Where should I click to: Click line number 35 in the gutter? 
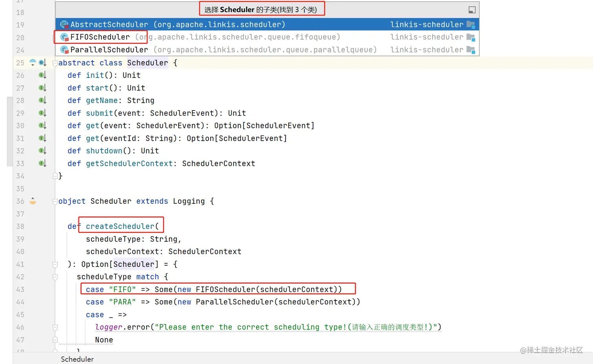(20, 189)
